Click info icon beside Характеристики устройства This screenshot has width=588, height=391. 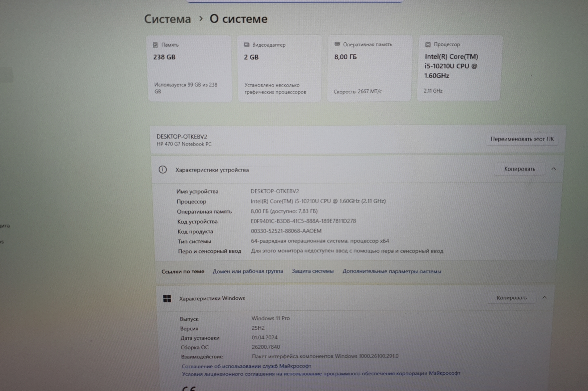(163, 169)
